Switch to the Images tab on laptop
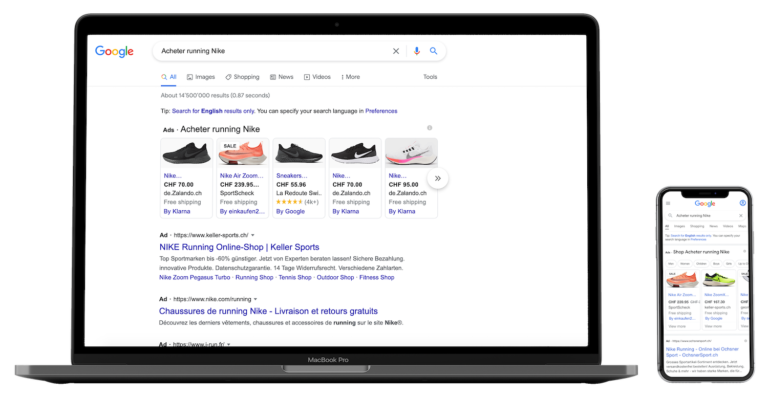The image size is (768, 397). click(x=201, y=77)
